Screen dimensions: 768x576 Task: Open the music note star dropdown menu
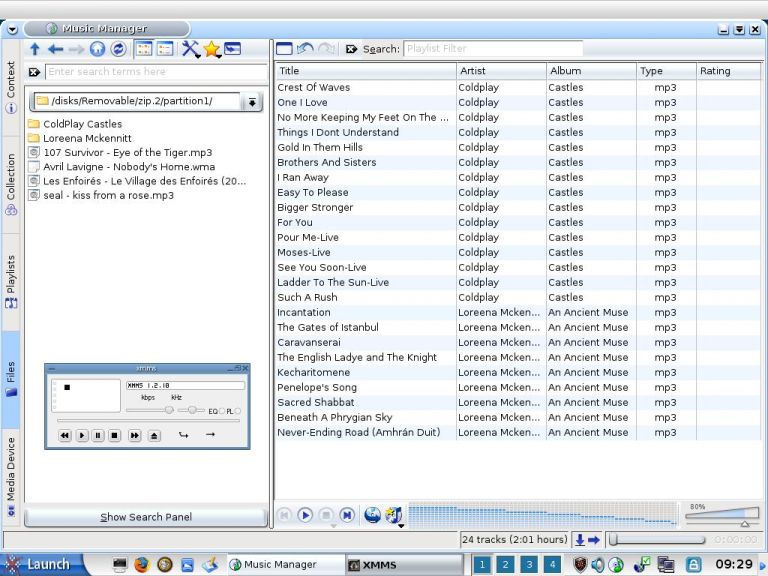[x=394, y=516]
